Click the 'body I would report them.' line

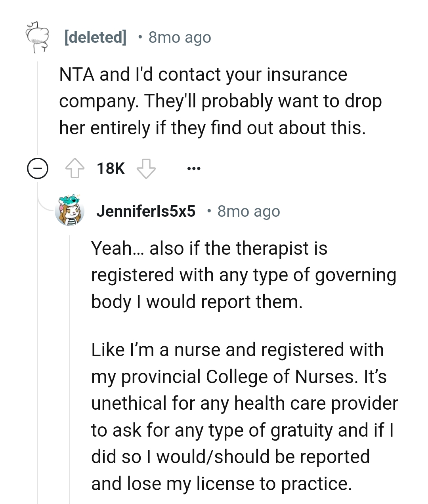click(197, 302)
